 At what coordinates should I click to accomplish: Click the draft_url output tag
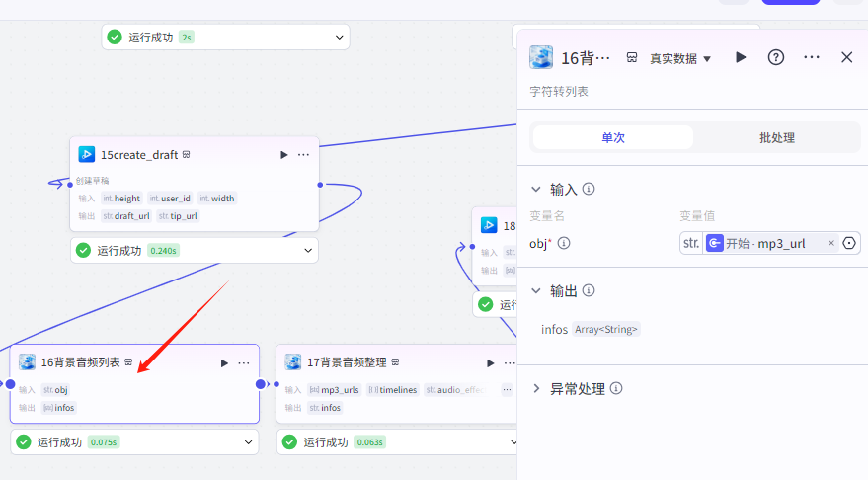click(126, 216)
